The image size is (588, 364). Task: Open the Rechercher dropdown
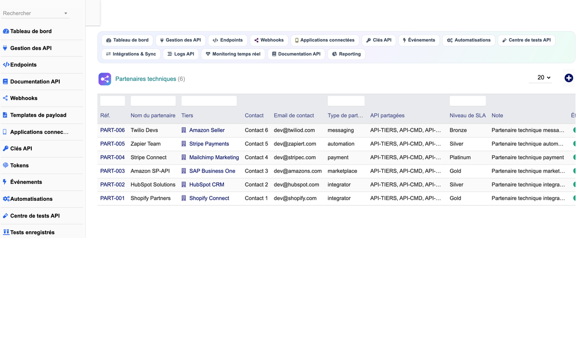pyautogui.click(x=35, y=13)
